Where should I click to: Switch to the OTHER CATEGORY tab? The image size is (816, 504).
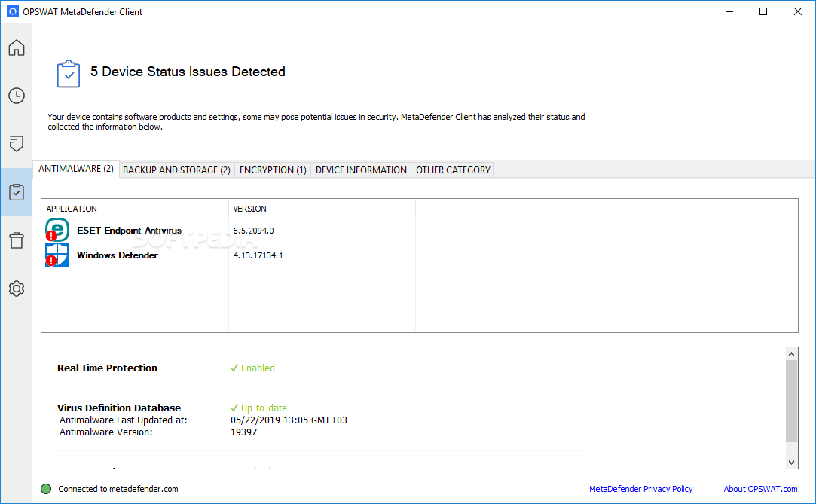453,170
